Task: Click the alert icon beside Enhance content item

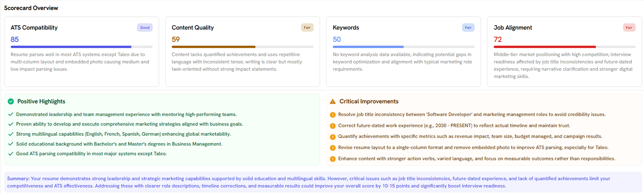Action: coord(333,159)
